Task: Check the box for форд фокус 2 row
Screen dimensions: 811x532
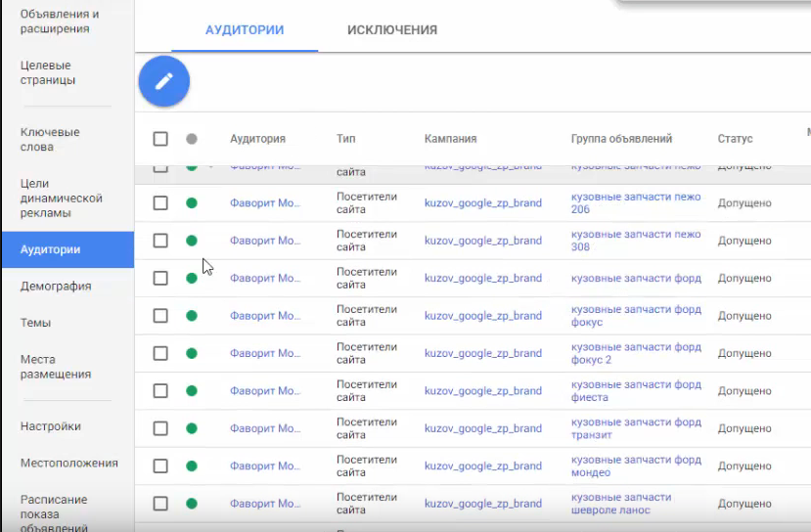Action: [160, 353]
